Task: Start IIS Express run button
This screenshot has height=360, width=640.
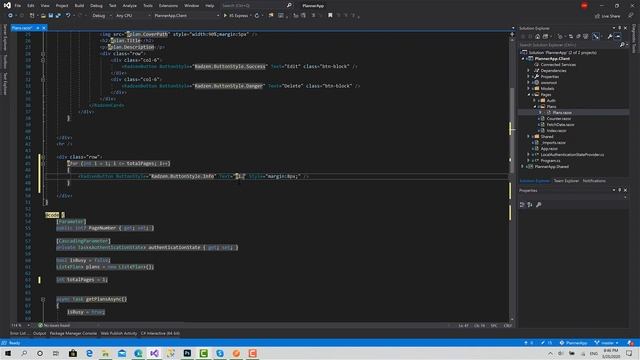Action: click(x=236, y=16)
